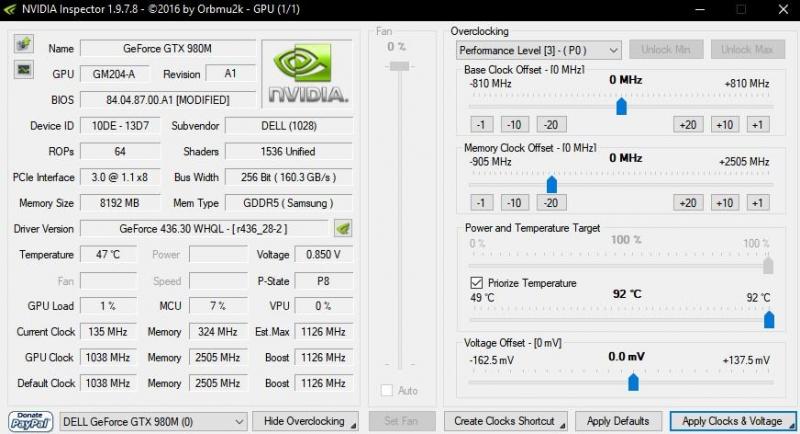This screenshot has height=434, width=800.
Task: Open the DELL GeForce GTX 980M (0) GPU selector
Action: [153, 422]
